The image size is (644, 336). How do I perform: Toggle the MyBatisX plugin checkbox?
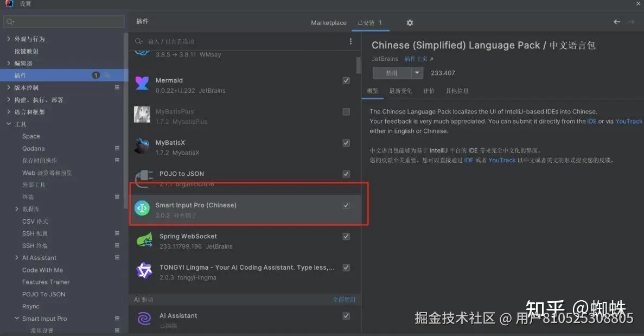point(346,143)
